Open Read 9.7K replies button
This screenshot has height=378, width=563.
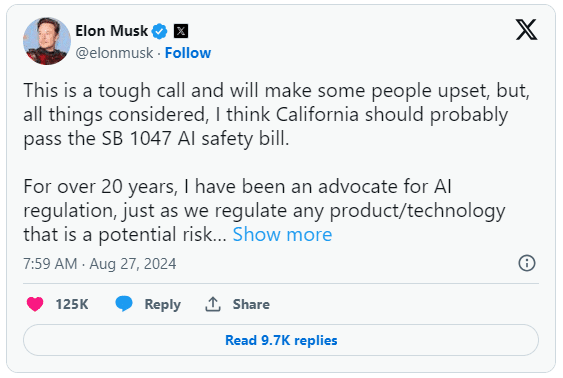coord(281,340)
